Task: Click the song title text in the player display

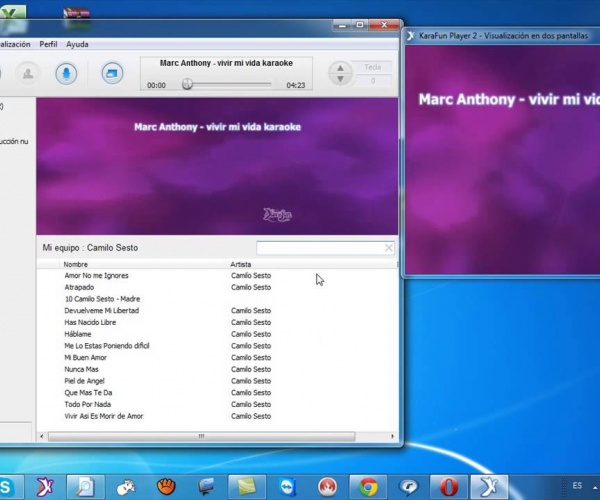Action: (226, 63)
